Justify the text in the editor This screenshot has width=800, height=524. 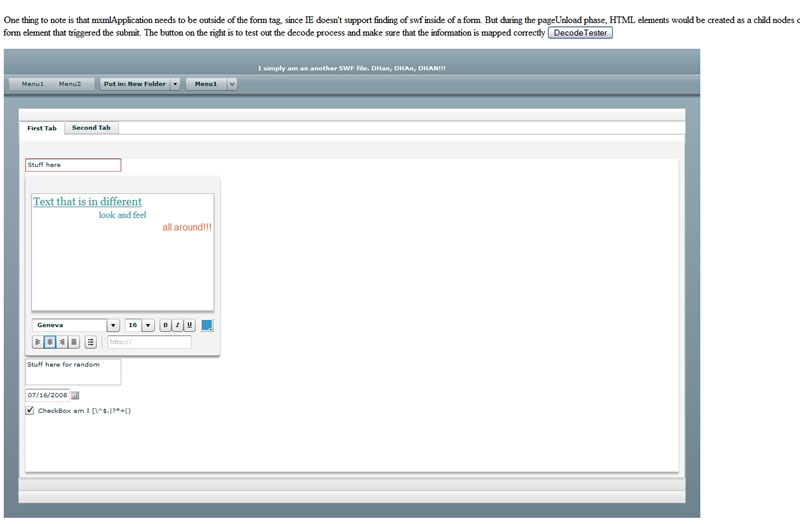pos(73,342)
